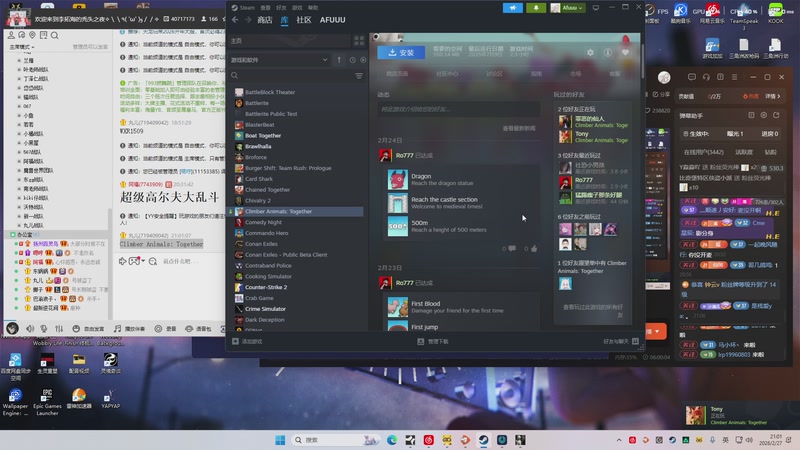
Task: Click the Windows Start button
Action: [280, 440]
